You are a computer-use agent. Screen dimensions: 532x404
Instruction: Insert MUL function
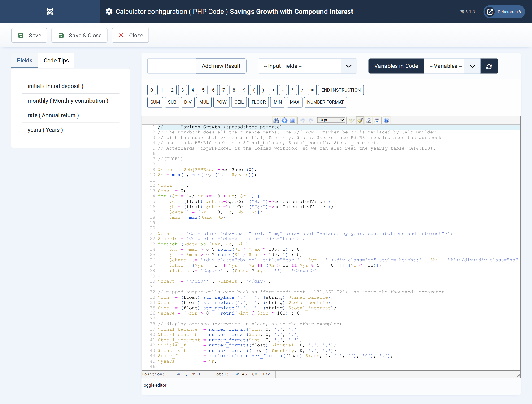point(204,102)
